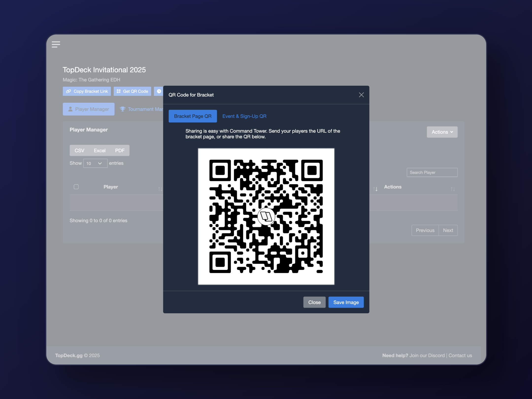Expand the Actions dropdown
The width and height of the screenshot is (532, 399).
pos(442,132)
